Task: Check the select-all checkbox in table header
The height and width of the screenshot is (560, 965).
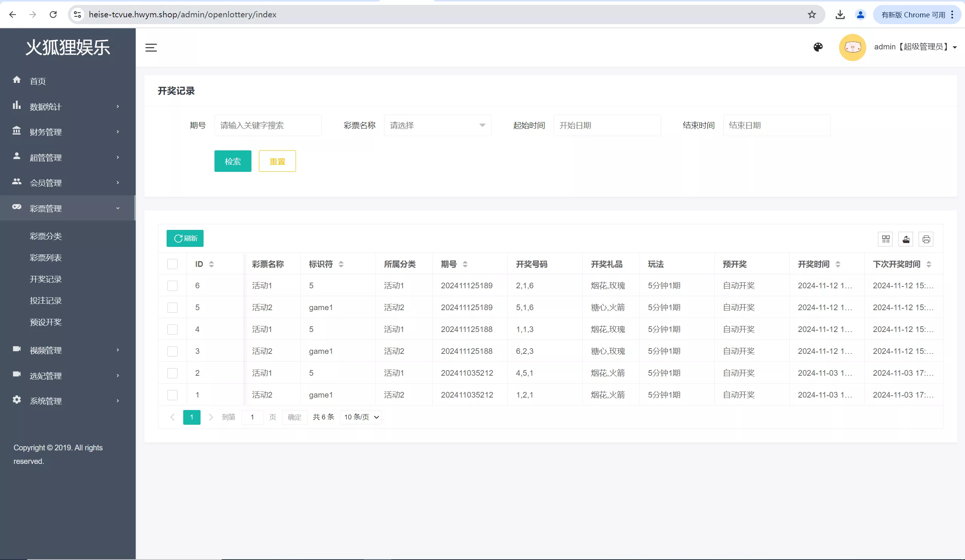Action: tap(173, 264)
